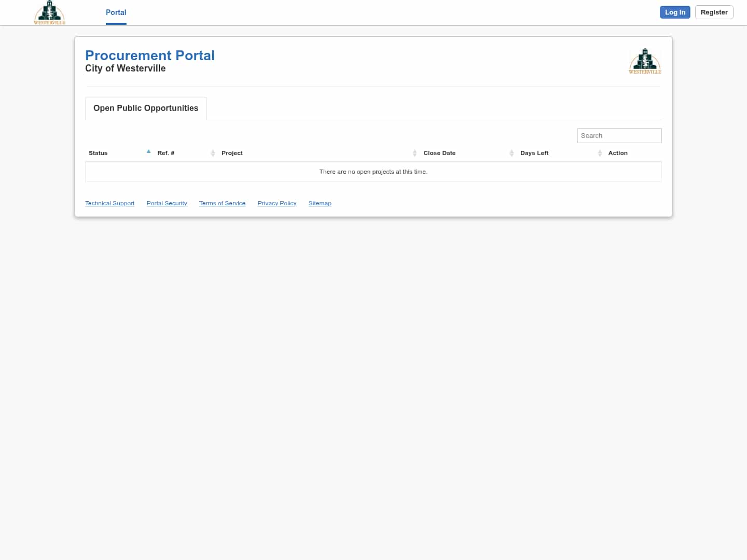Click the 'There are no open projects' message
Screen dimensions: 747x560
tap(374, 172)
